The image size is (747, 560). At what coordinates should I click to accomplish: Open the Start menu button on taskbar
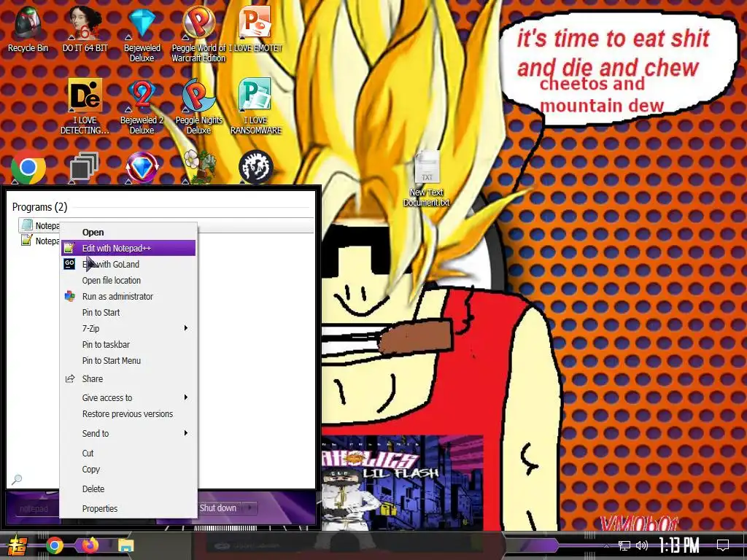coord(17,545)
